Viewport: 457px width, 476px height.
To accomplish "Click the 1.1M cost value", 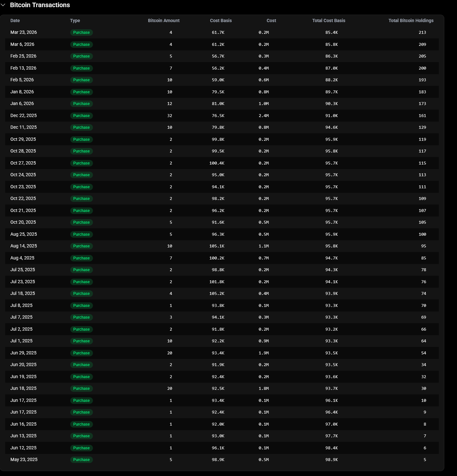I will point(264,246).
